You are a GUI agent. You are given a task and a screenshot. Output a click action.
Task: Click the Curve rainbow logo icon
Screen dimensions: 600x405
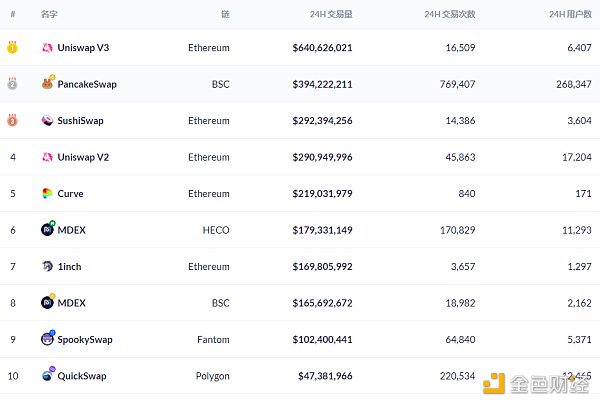tap(47, 193)
